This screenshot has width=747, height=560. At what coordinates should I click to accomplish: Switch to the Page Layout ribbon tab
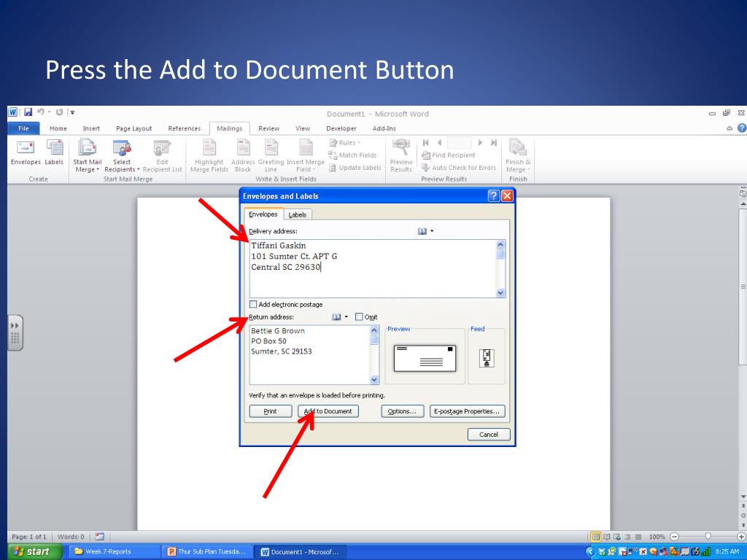pos(134,128)
